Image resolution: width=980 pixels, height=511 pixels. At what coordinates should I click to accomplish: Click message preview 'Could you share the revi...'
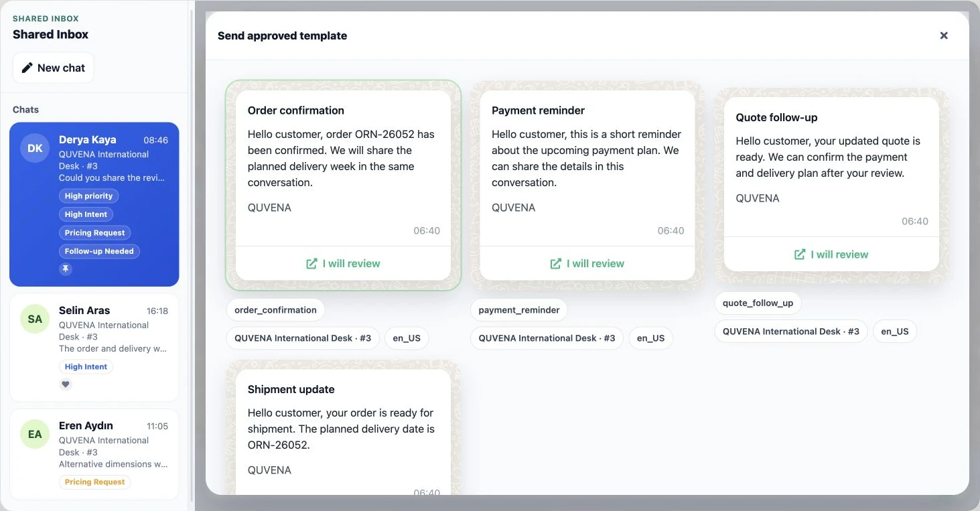pos(112,178)
